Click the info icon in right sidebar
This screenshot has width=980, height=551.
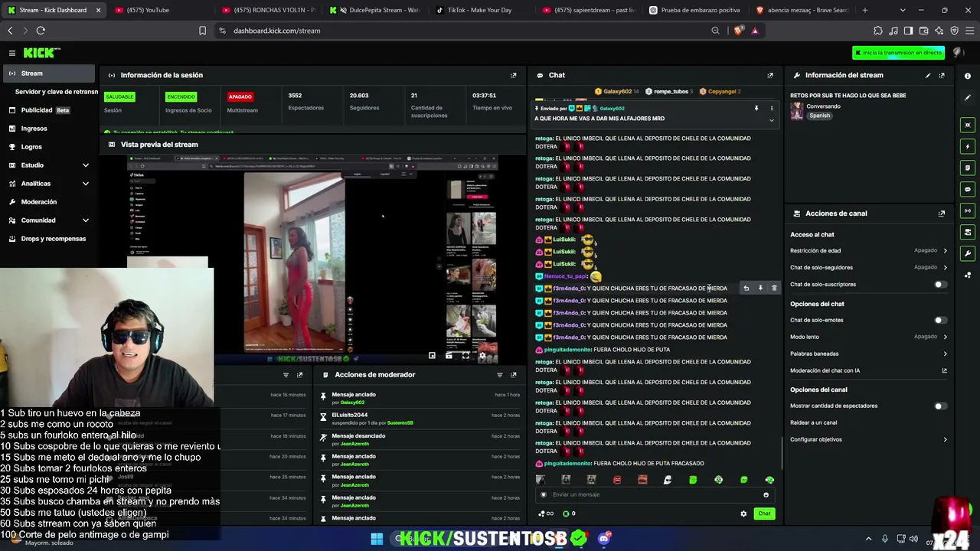click(x=968, y=76)
